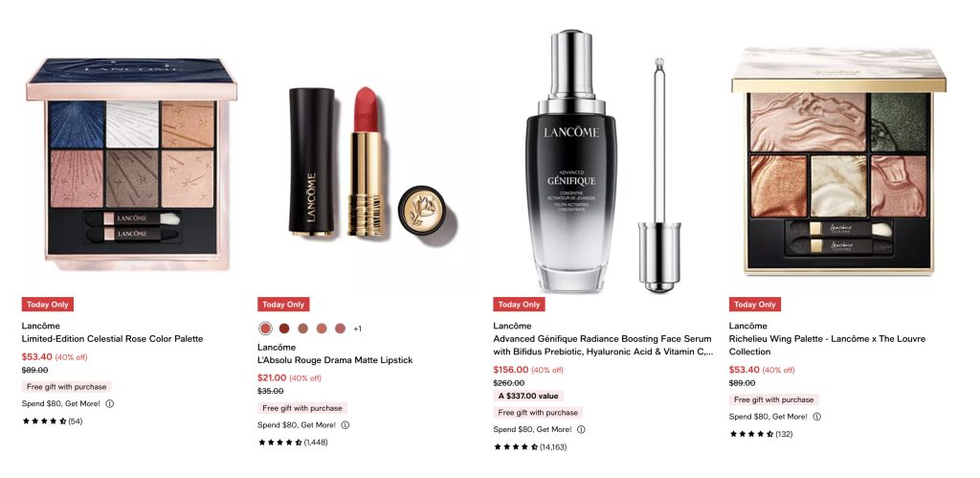Open Limited-Edition Celestial Rose Color Palette link
This screenshot has width=980, height=478.
(x=113, y=338)
